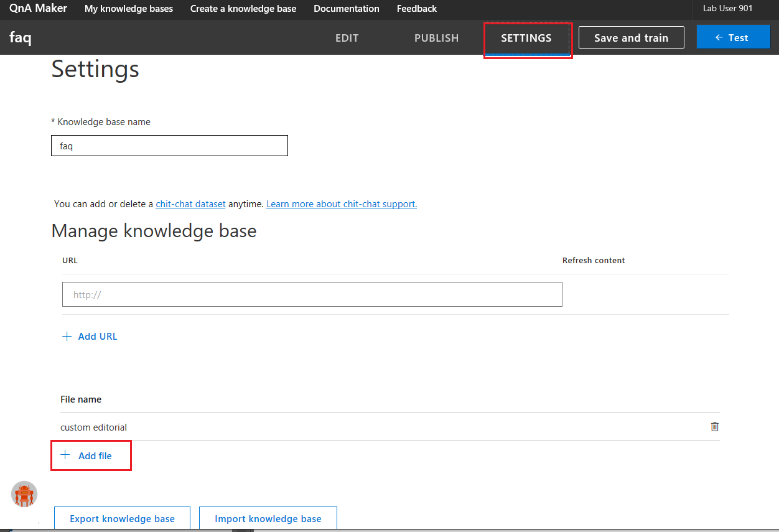The height and width of the screenshot is (532, 779).
Task: Click the Add URL link
Action: [98, 337]
